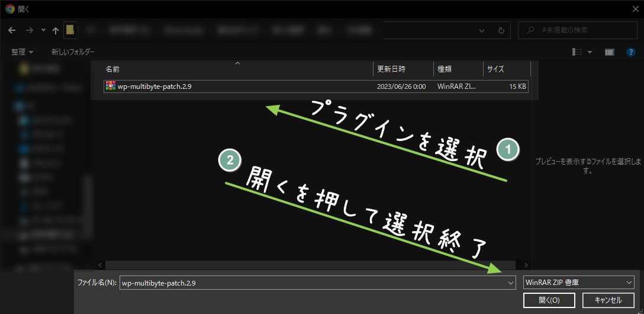The width and height of the screenshot is (644, 314).
Task: Open the 整理 menu
Action: pos(22,52)
